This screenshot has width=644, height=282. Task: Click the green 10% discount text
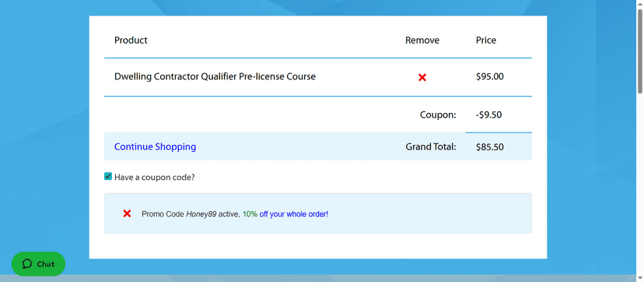click(250, 214)
